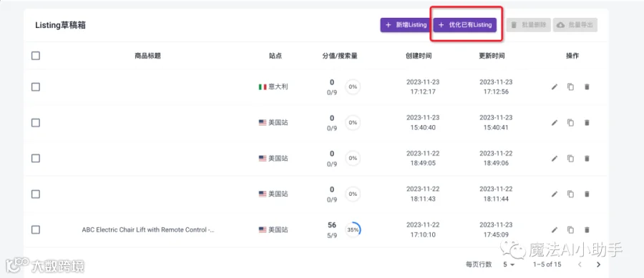Image resolution: width=644 pixels, height=278 pixels.
Task: Copy the 意大利 listing
Action: tap(570, 87)
